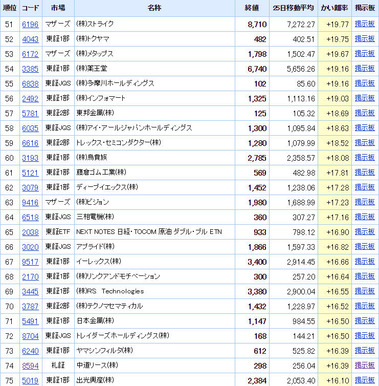The image size is (379, 386).
Task: Open 掲示板 link for RS Technologies row
Action: click(365, 291)
